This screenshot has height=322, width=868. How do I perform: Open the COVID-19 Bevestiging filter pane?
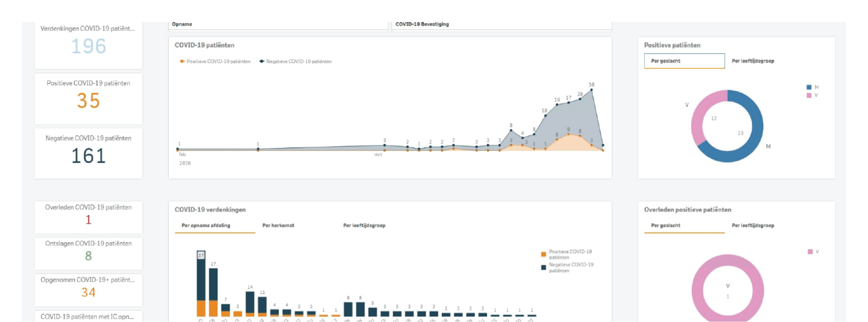click(x=501, y=25)
